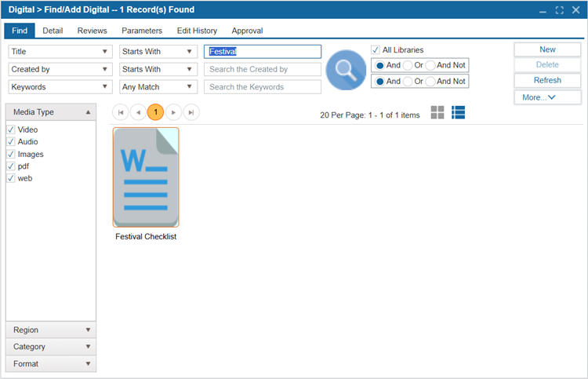This screenshot has width=588, height=379.
Task: Minimize the Find/Add Digital window
Action: tap(543, 10)
